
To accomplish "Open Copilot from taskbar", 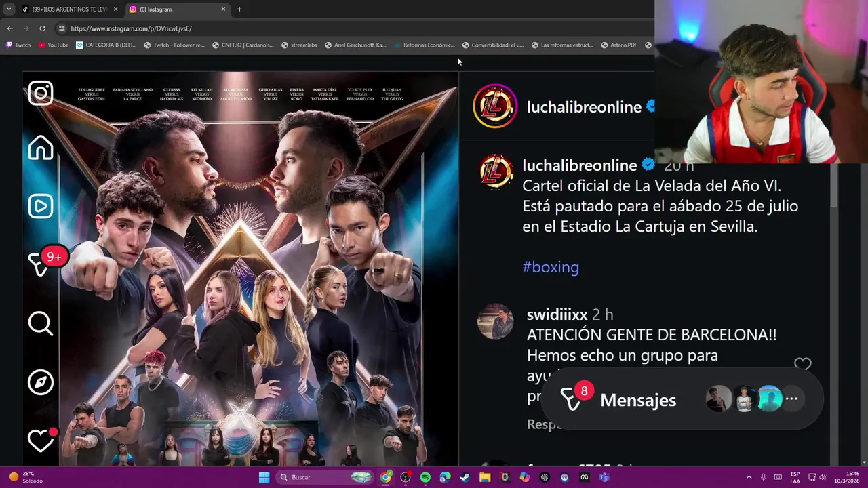I will tap(524, 477).
